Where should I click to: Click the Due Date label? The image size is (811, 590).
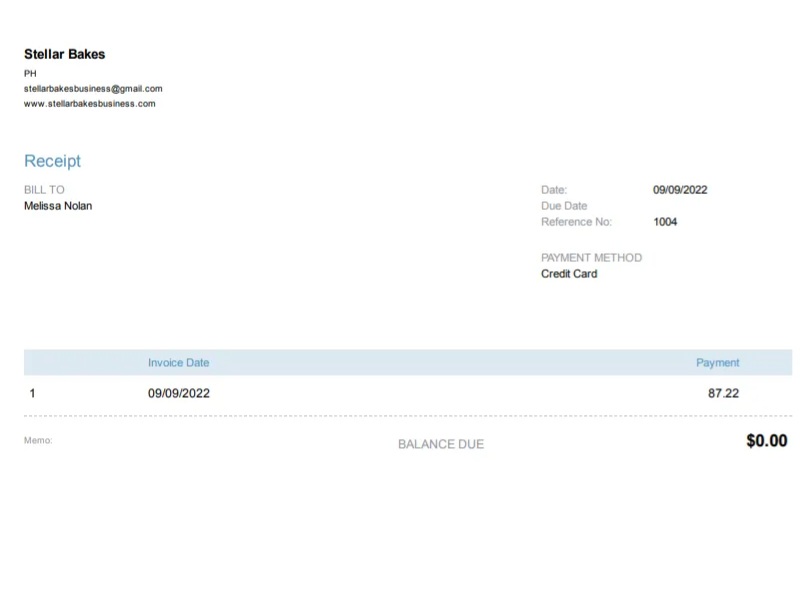point(564,206)
